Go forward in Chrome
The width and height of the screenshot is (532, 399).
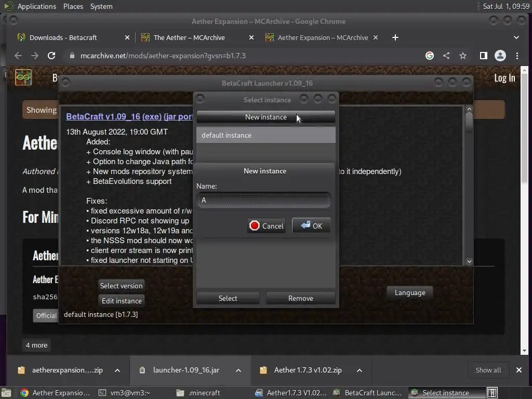coord(35,56)
